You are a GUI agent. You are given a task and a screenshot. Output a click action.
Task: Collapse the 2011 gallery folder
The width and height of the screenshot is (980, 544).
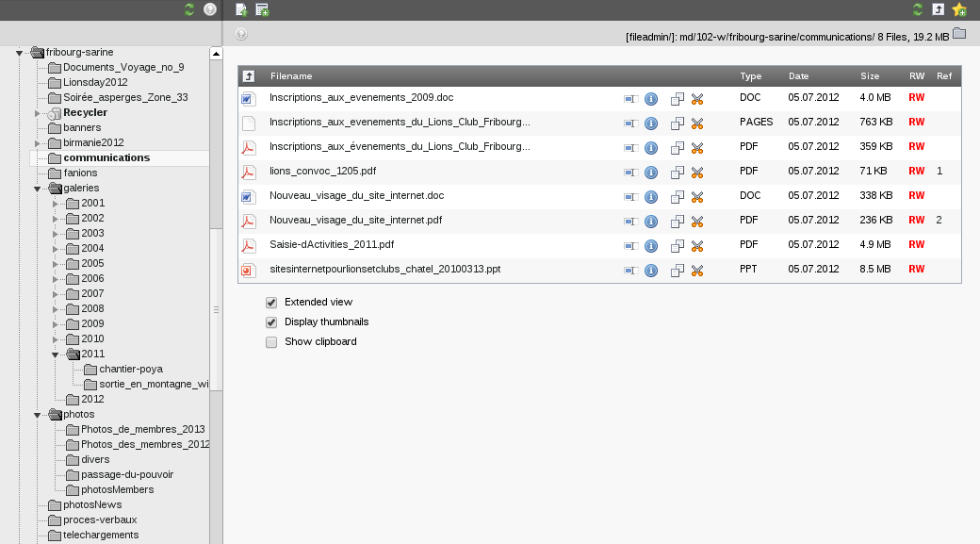click(x=55, y=354)
